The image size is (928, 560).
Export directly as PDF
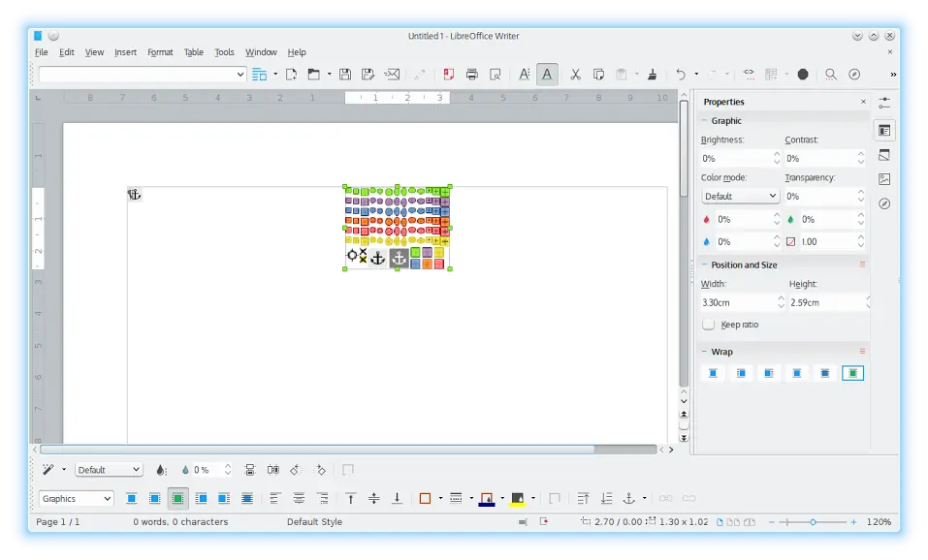click(x=449, y=75)
